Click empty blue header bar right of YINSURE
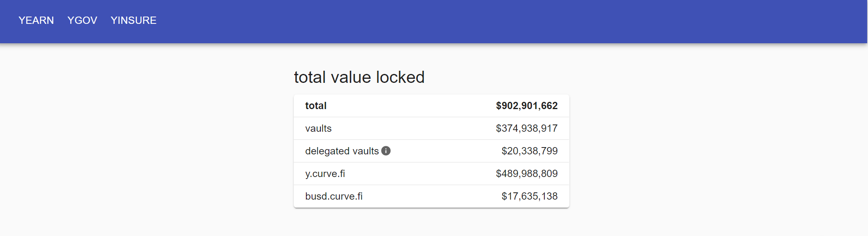Image resolution: width=868 pixels, height=236 pixels. [x=485, y=20]
